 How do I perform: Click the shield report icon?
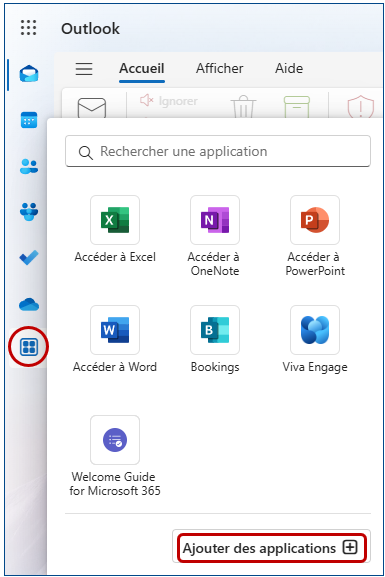(361, 106)
